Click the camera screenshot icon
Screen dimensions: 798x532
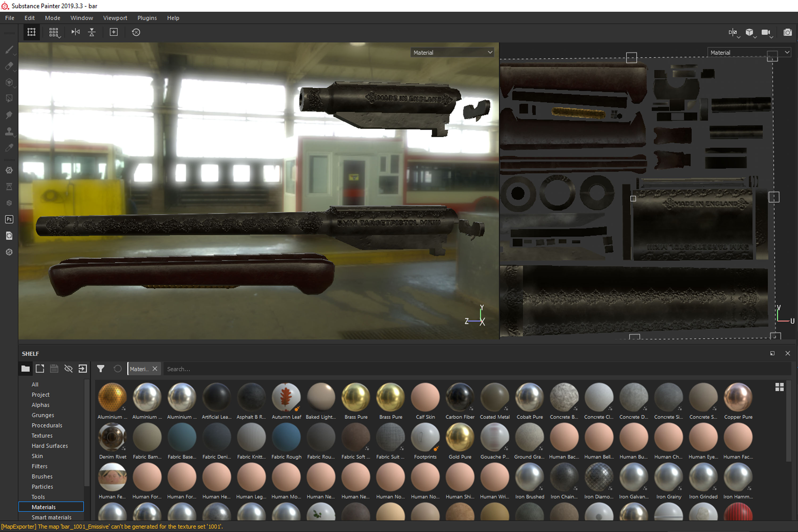787,32
